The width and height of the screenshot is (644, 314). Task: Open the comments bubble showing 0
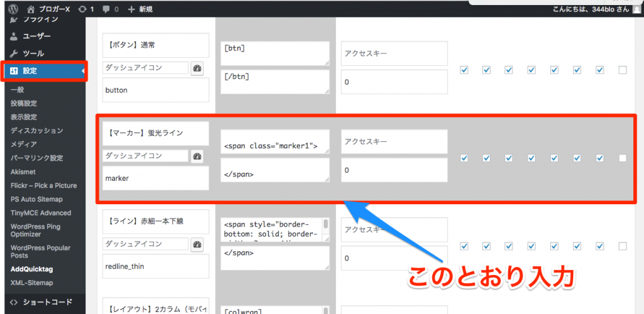[x=110, y=9]
